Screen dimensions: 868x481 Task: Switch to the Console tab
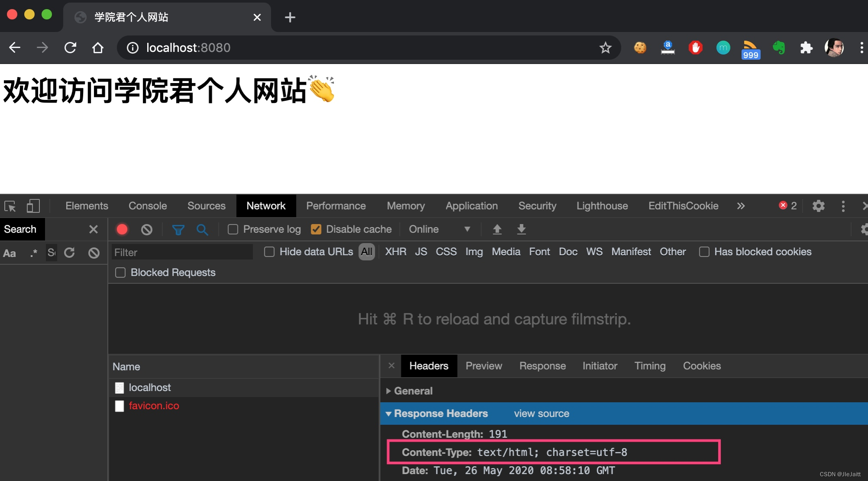(x=148, y=206)
